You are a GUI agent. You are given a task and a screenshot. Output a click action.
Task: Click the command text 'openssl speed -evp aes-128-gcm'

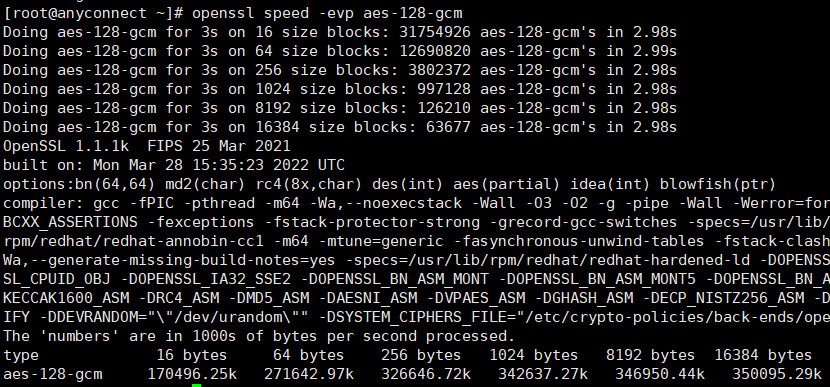[327, 14]
